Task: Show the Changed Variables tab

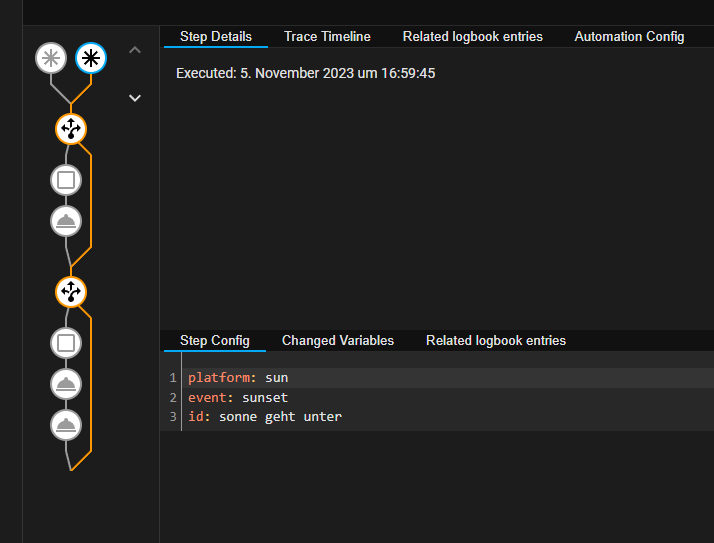Action: pyautogui.click(x=337, y=341)
